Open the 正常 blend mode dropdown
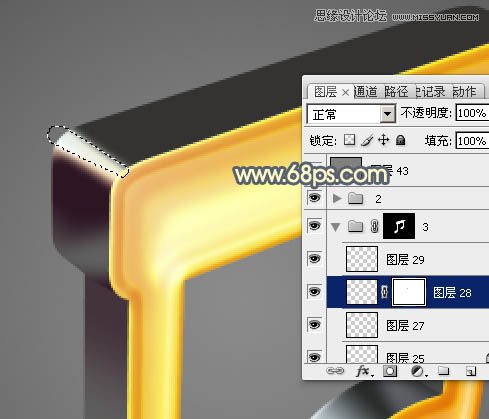Viewport: 489px width, 419px height. [388, 114]
